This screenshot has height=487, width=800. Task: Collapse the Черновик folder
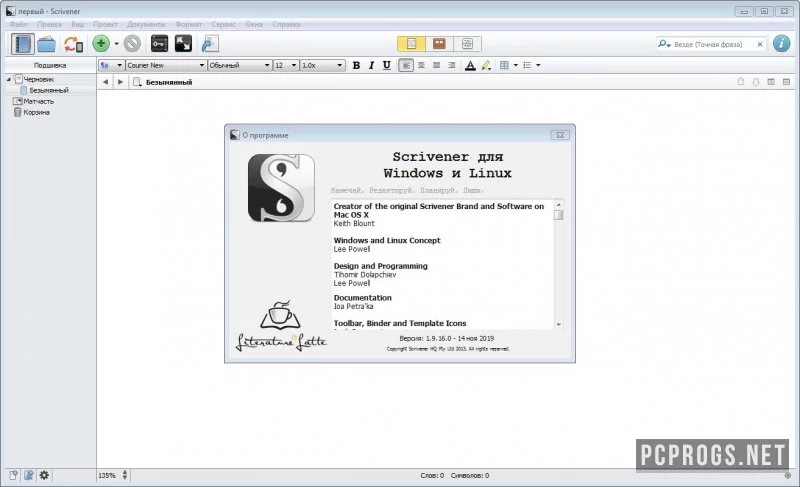click(9, 80)
